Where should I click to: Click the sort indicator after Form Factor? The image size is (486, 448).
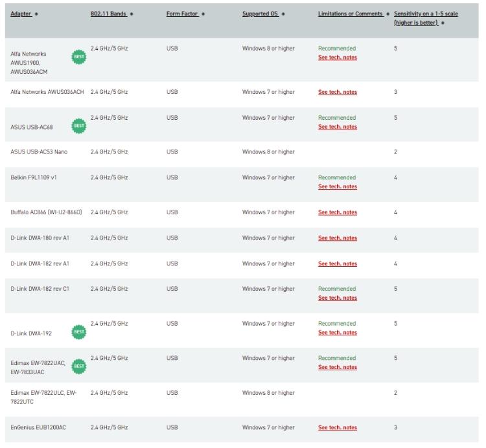[x=203, y=14]
